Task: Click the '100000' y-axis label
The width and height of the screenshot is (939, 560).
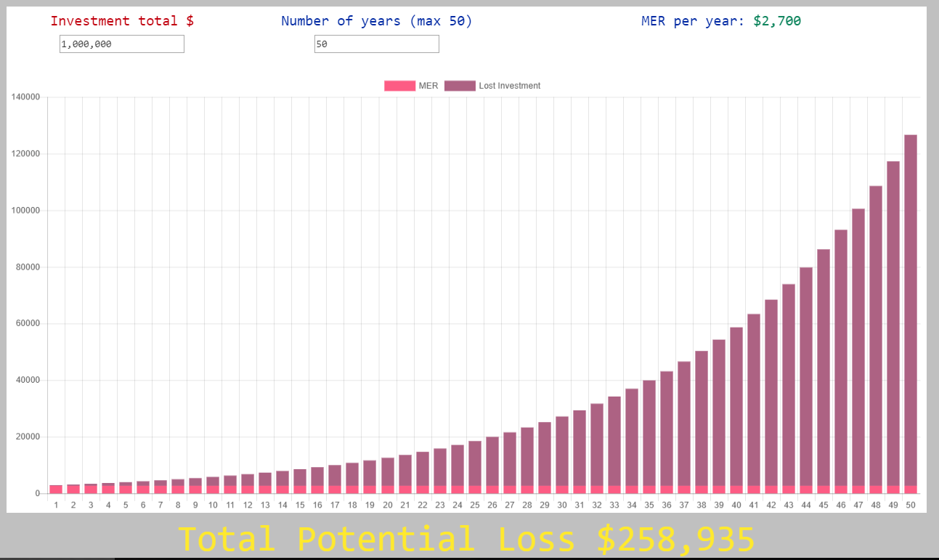Action: (x=26, y=211)
